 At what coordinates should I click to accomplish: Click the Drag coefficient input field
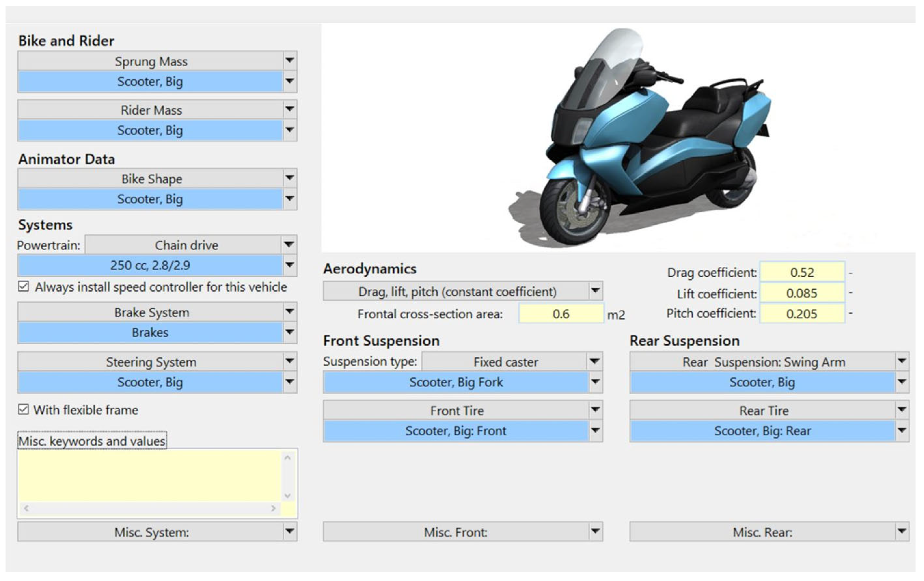pyautogui.click(x=802, y=273)
